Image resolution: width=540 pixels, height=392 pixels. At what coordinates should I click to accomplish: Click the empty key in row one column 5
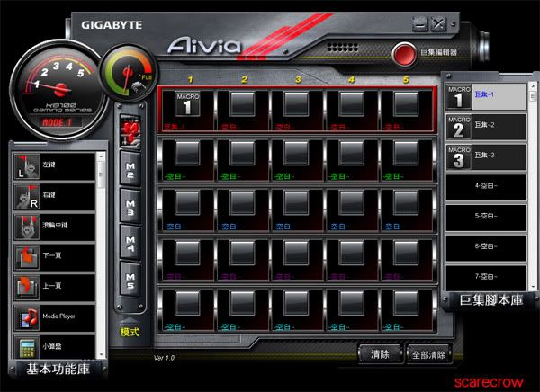[407, 103]
